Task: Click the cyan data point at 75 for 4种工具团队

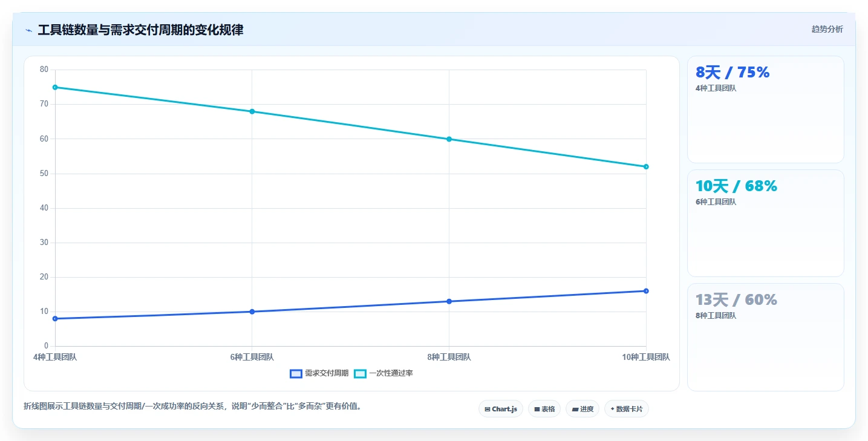Action: pyautogui.click(x=55, y=87)
